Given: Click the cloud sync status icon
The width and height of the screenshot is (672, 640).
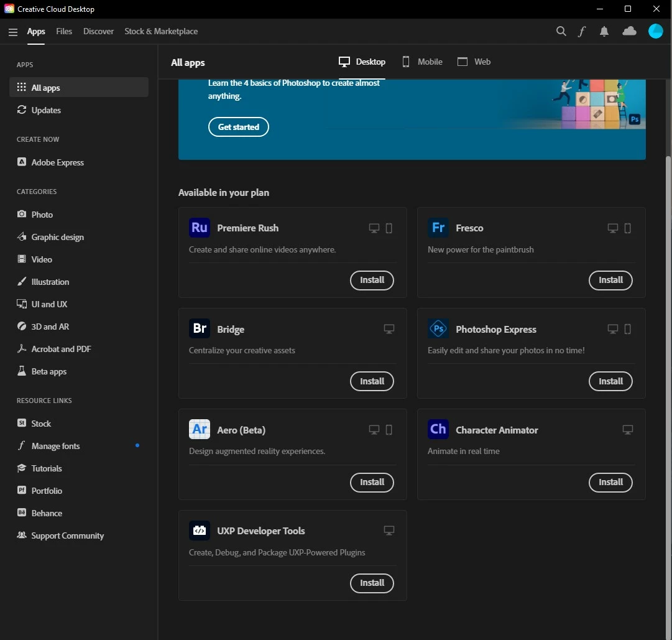Looking at the screenshot, I should point(629,31).
